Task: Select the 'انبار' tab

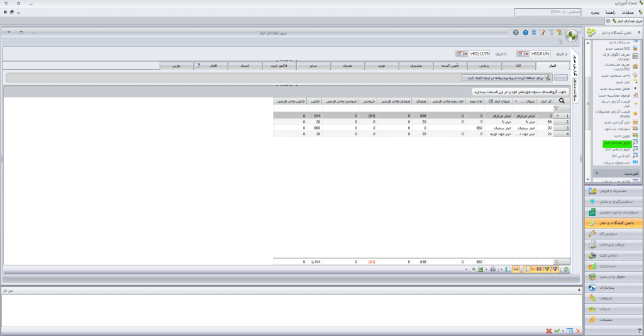Action: [x=553, y=65]
